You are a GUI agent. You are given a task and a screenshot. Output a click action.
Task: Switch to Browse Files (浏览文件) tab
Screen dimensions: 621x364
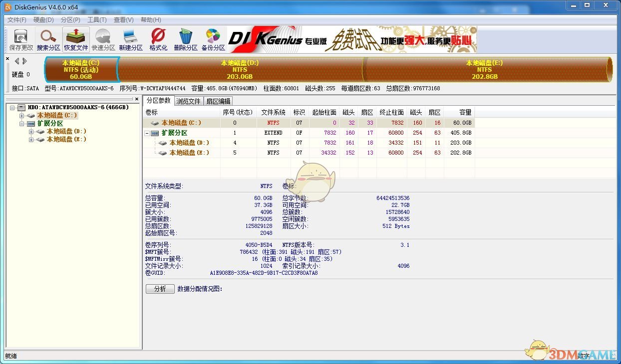188,101
